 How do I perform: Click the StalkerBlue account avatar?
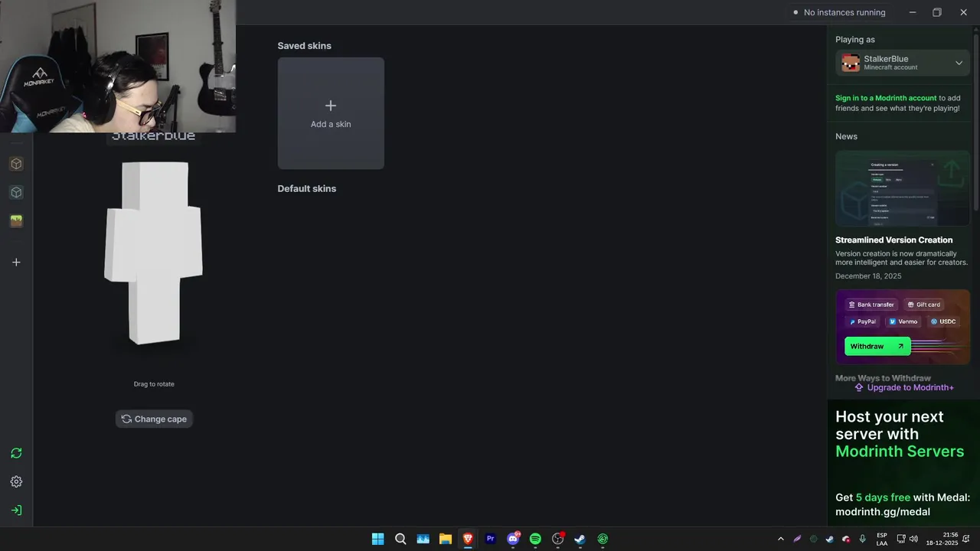[x=851, y=63]
